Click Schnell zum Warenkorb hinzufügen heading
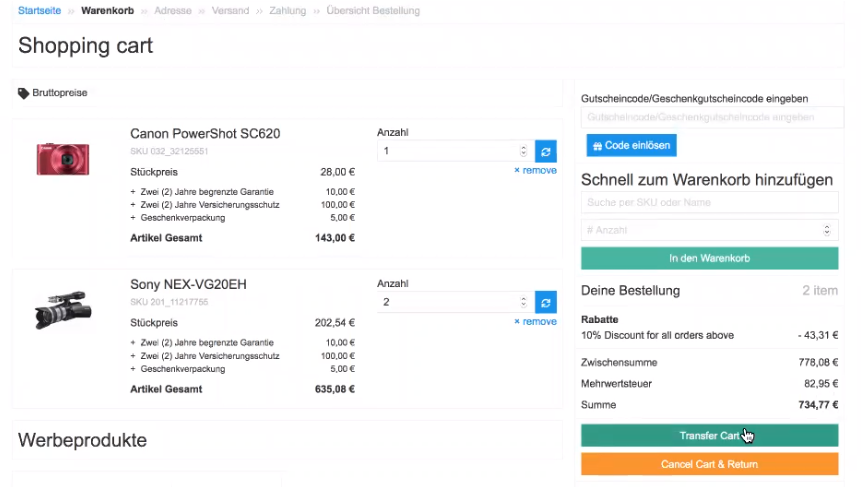861x487 pixels. pos(707,180)
